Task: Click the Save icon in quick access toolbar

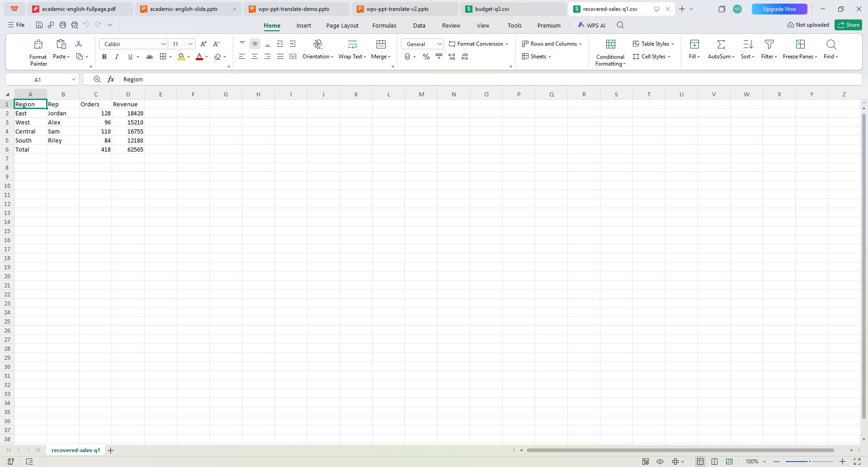Action: click(39, 25)
